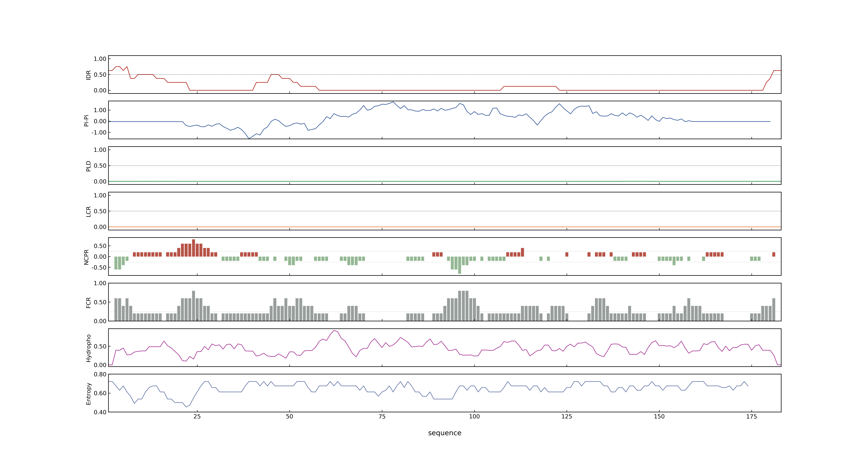
Task: Click the 0.50 tick on Hydropho axis
Action: [x=100, y=346]
